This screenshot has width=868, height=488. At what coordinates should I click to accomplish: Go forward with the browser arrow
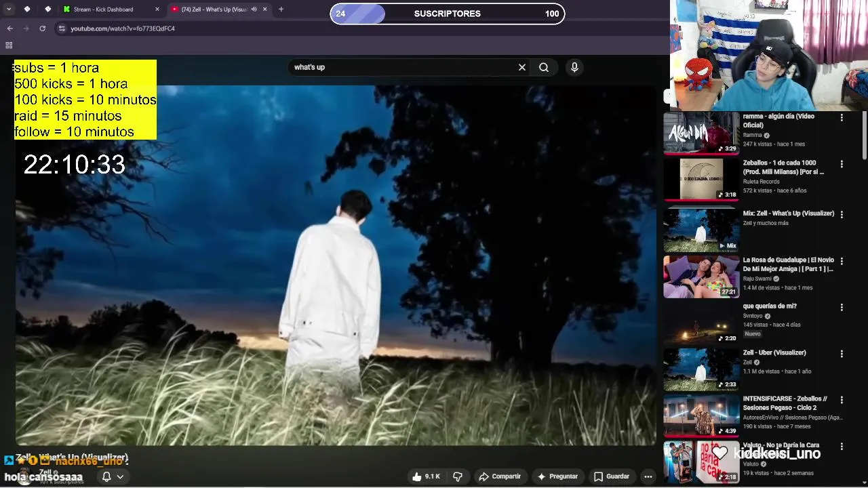26,28
